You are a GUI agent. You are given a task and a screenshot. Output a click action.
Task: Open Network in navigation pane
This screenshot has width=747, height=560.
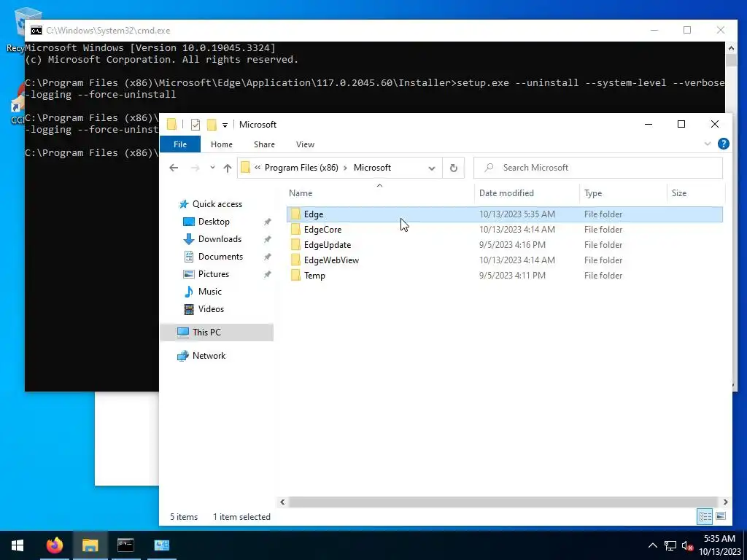pos(209,356)
